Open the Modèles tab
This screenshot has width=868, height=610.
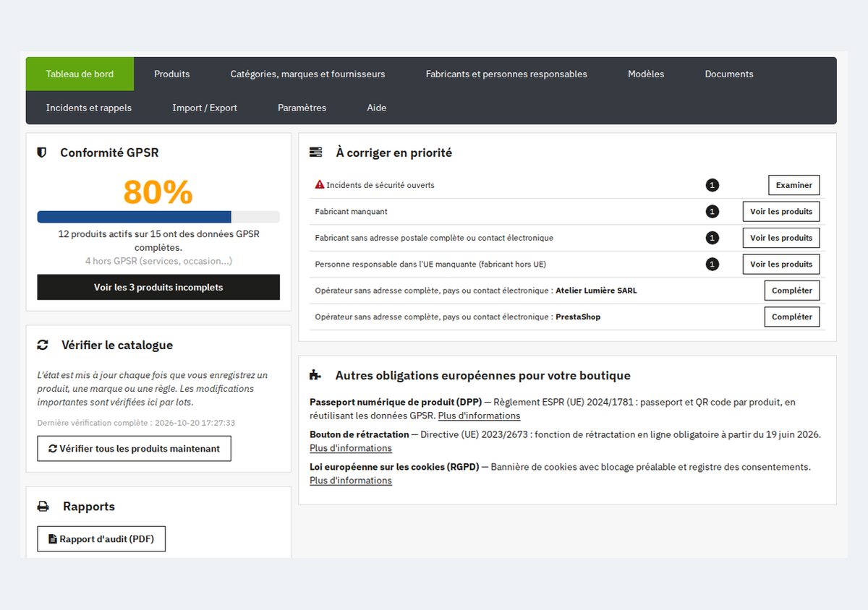(x=646, y=74)
